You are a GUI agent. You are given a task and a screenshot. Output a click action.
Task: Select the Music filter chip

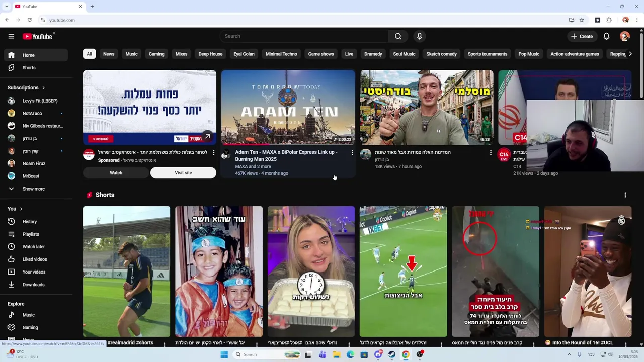point(131,54)
